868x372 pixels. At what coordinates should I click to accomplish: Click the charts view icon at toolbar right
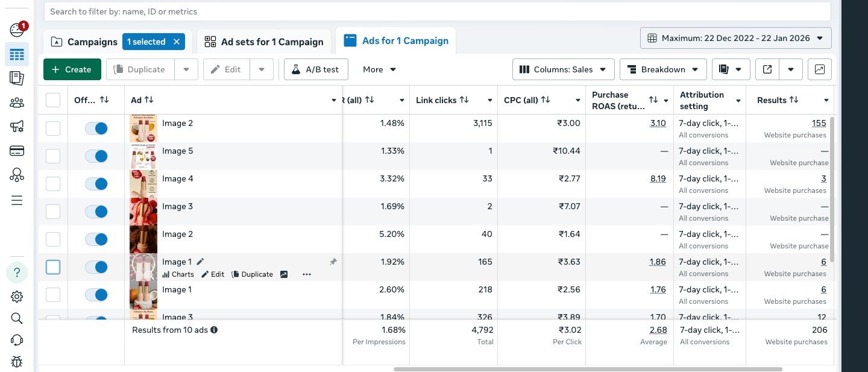point(820,69)
